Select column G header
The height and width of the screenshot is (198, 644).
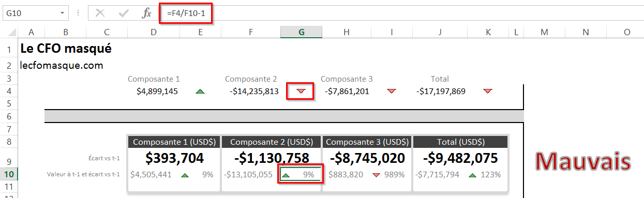302,32
